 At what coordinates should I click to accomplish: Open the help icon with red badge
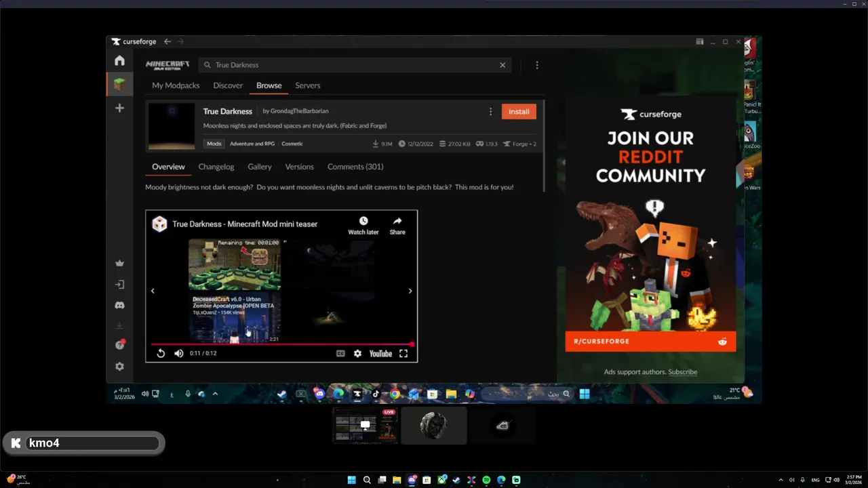coord(119,345)
